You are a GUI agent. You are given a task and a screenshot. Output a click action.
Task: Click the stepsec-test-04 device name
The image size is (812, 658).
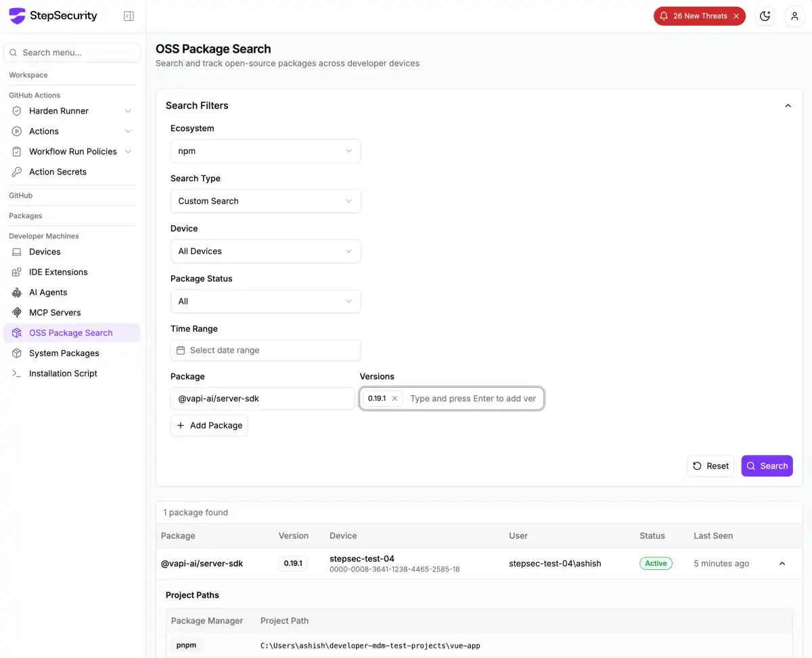point(362,558)
